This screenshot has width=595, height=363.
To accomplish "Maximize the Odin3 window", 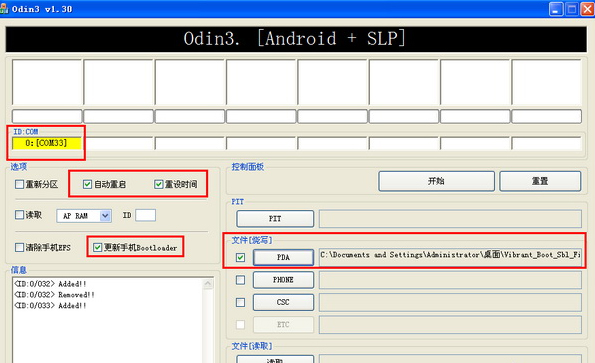I will point(572,9).
